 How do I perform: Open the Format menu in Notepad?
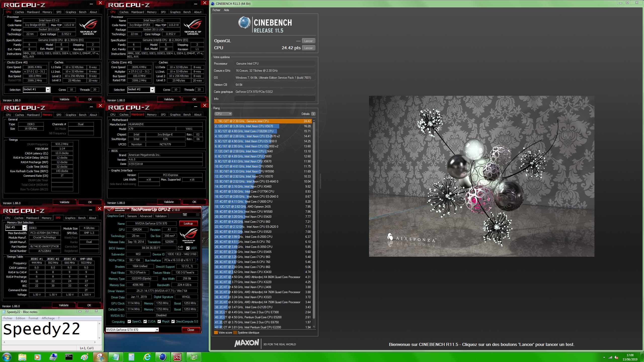(x=33, y=318)
